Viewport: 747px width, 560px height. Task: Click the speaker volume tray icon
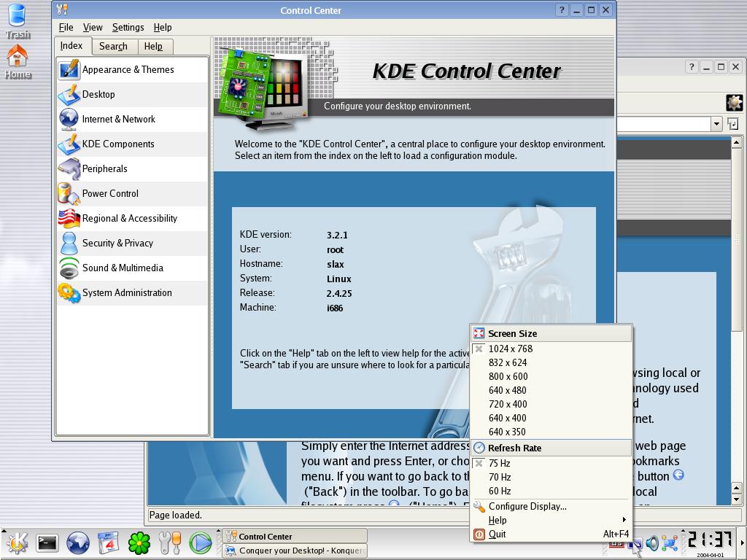652,542
